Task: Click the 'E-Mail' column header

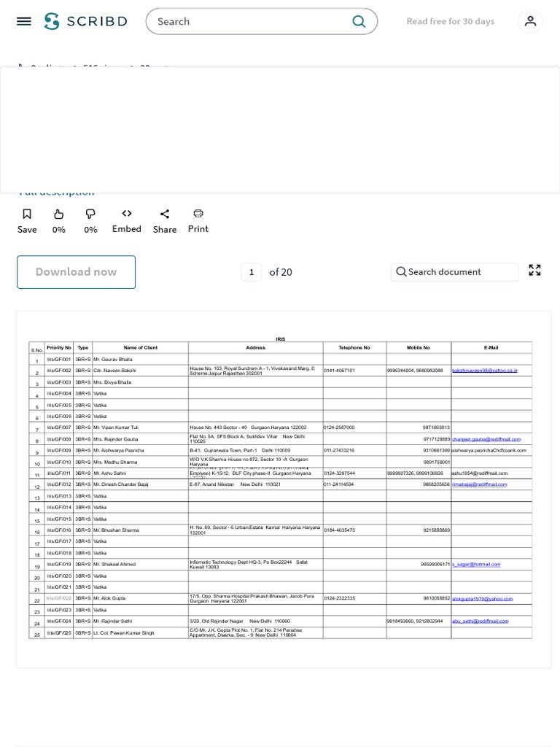Action: [x=491, y=347]
